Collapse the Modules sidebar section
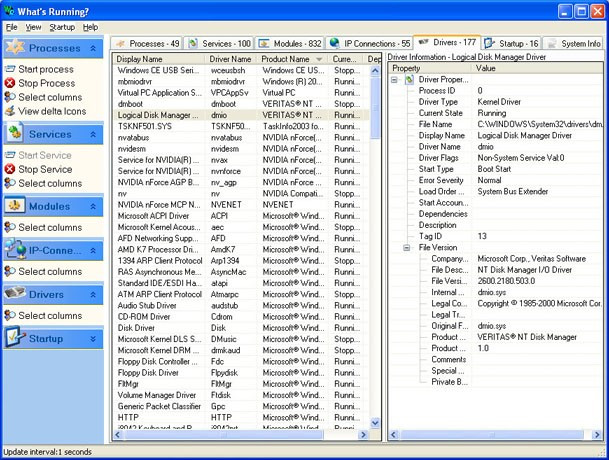 tap(93, 207)
